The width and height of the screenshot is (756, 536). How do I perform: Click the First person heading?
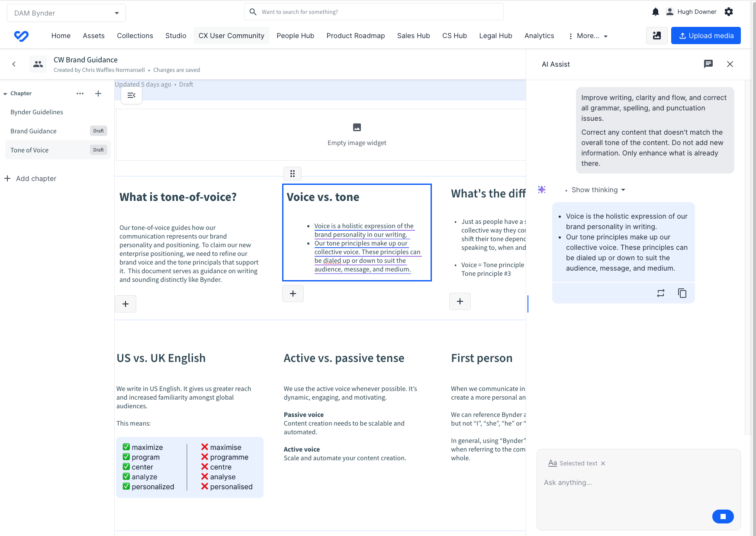(482, 358)
